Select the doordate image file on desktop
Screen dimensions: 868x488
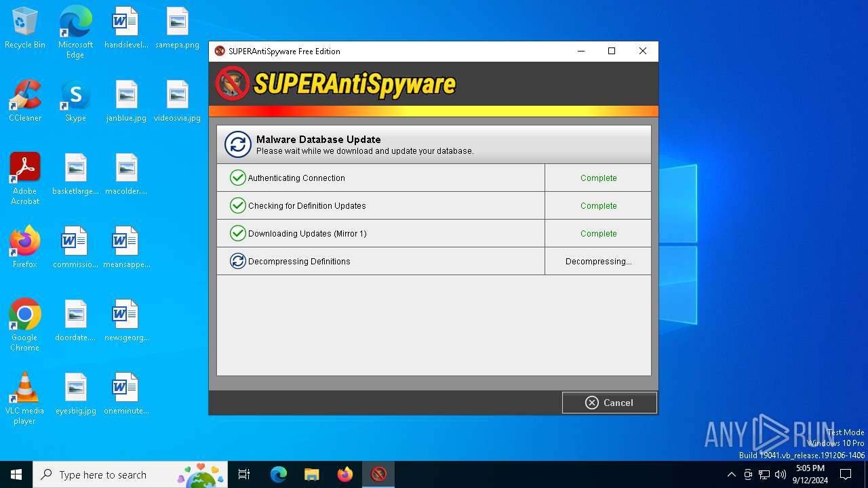pyautogui.click(x=75, y=321)
